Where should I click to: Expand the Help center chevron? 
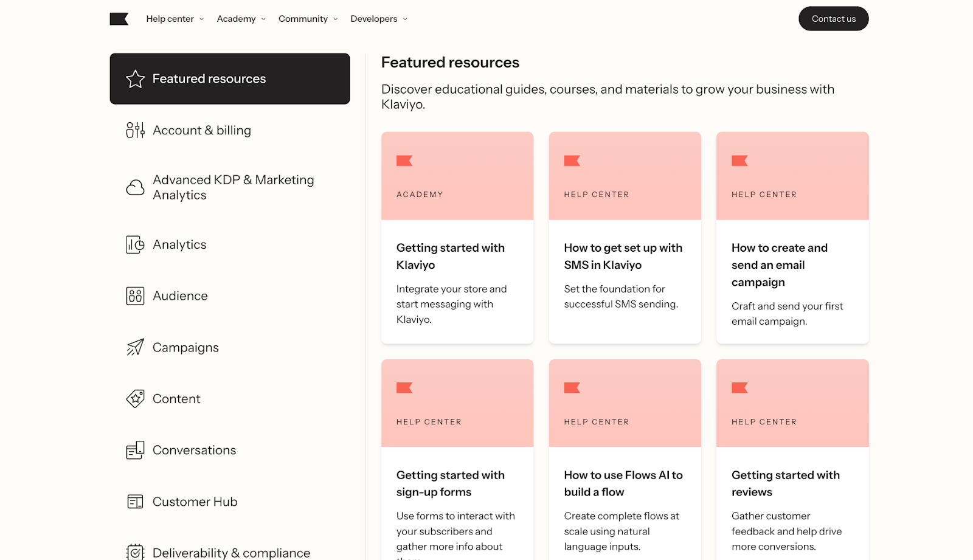[202, 19]
